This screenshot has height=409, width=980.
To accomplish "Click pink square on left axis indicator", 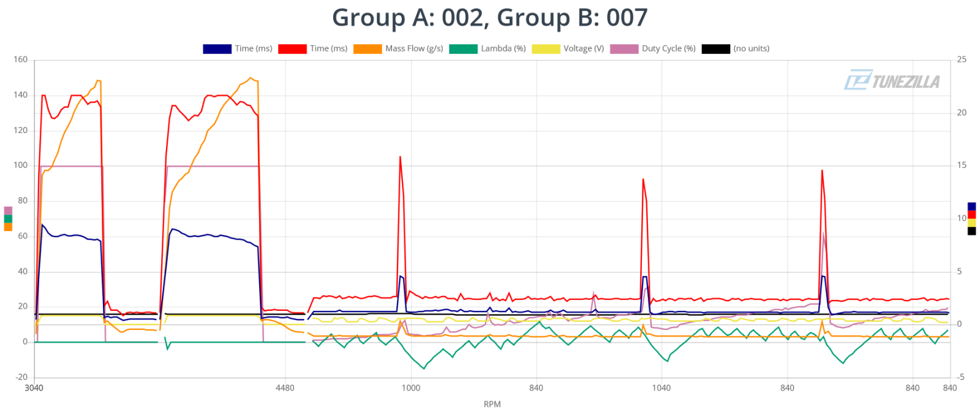I will (x=8, y=211).
